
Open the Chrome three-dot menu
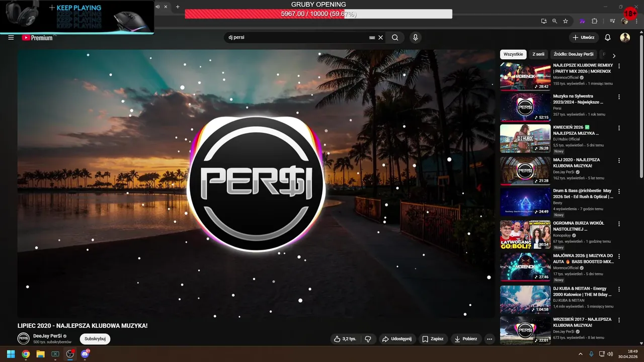[x=636, y=21]
